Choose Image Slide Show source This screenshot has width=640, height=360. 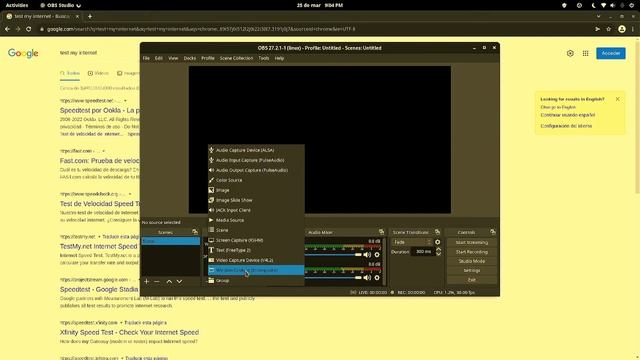pos(256,200)
